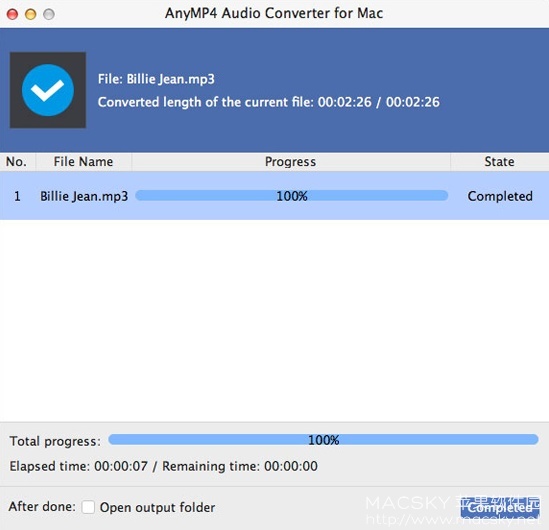Click the File Name column header
The width and height of the screenshot is (549, 530).
83,162
